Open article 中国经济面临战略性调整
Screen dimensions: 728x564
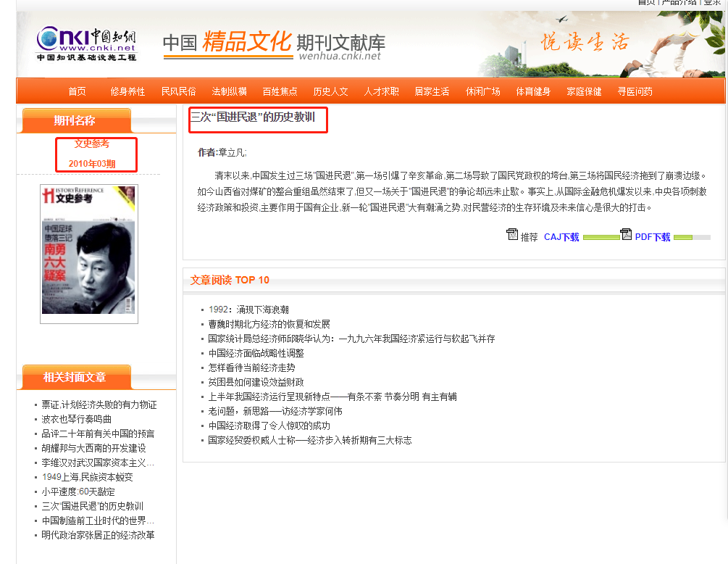point(256,353)
